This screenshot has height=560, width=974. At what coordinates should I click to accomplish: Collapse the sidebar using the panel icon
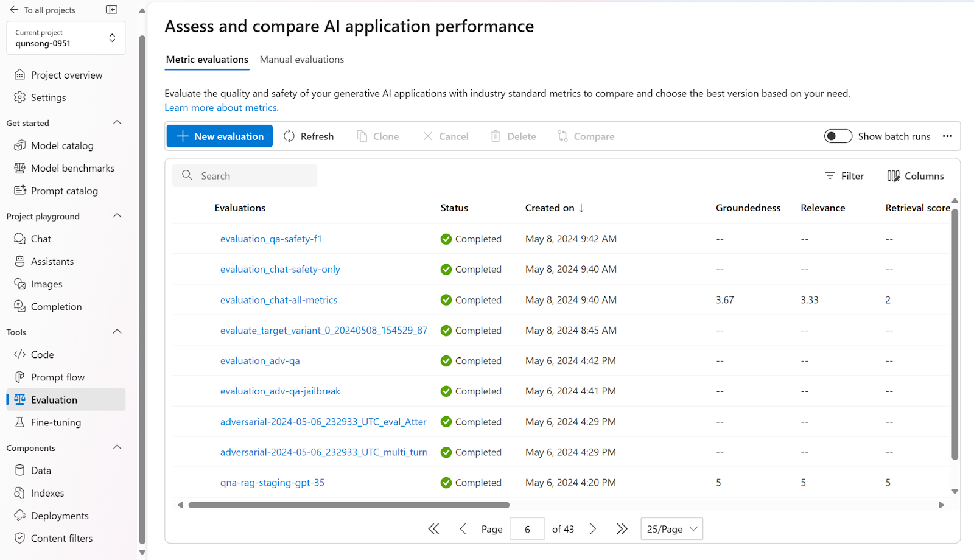click(x=111, y=10)
